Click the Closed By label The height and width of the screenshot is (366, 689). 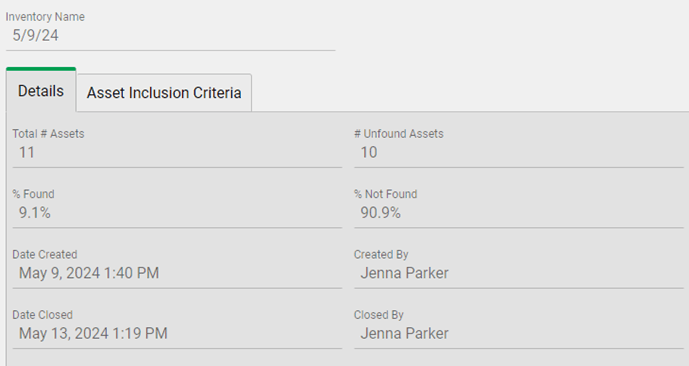[x=379, y=315]
